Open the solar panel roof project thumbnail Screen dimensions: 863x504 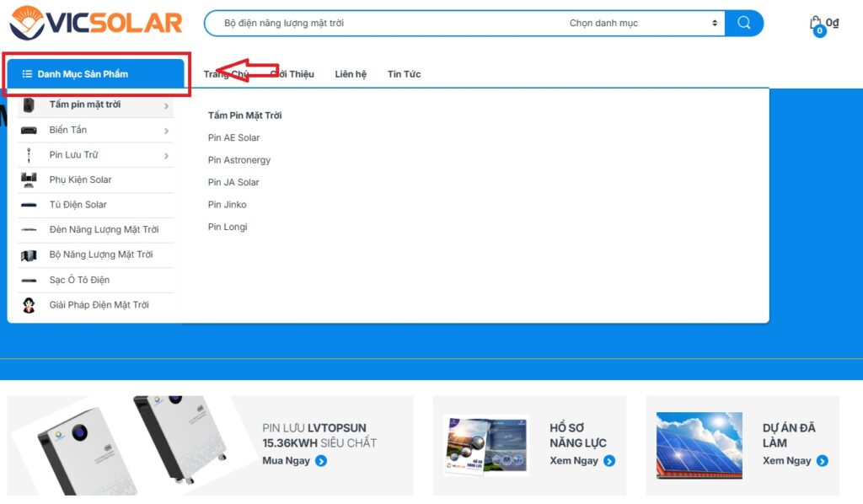click(699, 446)
